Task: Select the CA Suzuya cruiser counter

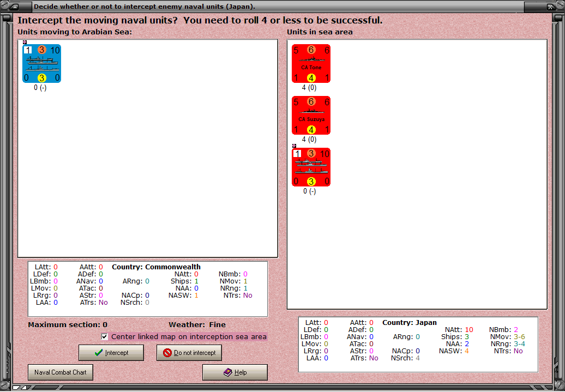Action: pyautogui.click(x=311, y=115)
